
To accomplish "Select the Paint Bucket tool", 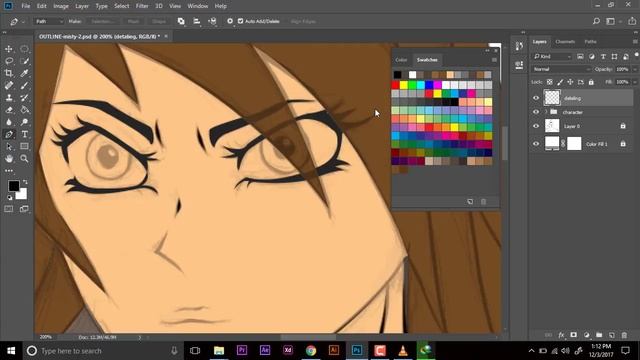I will [24, 110].
